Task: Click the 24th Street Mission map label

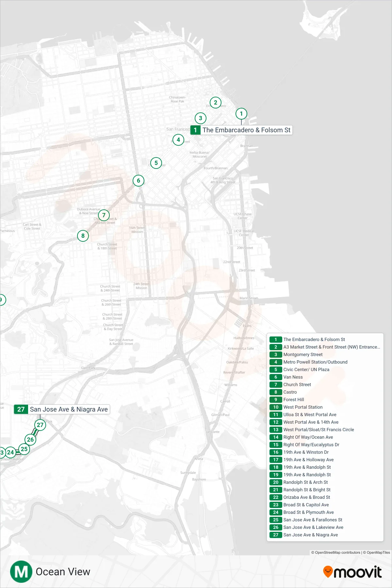Action: tap(141, 286)
